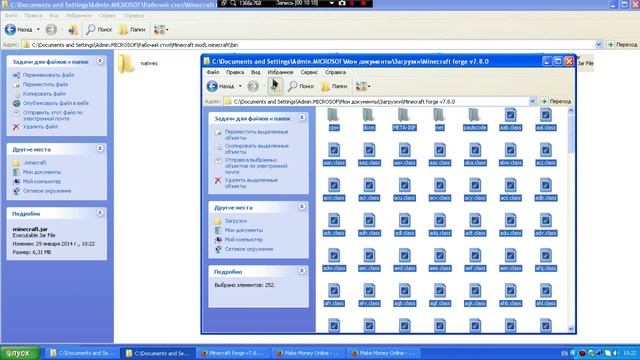
Task: Click Переход button in bin window
Action: click(622, 44)
